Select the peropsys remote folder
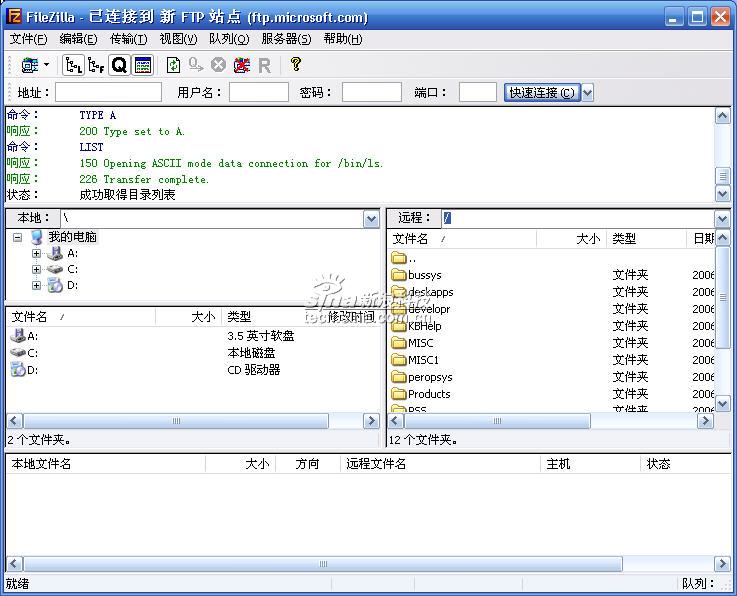The image size is (737, 596). click(x=422, y=376)
